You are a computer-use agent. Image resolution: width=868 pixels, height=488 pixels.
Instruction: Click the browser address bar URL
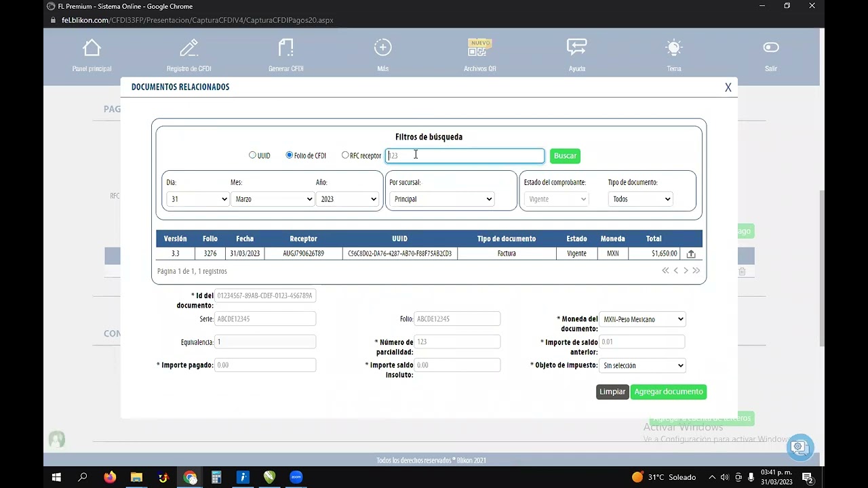(197, 20)
